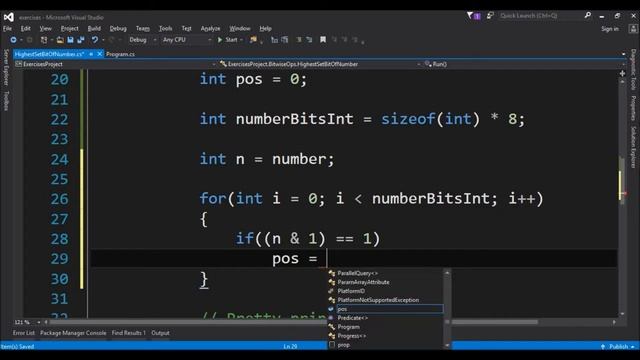This screenshot has height=360, width=640.
Task: Select Progress<> in the IntelliSense list
Action: [x=386, y=336]
